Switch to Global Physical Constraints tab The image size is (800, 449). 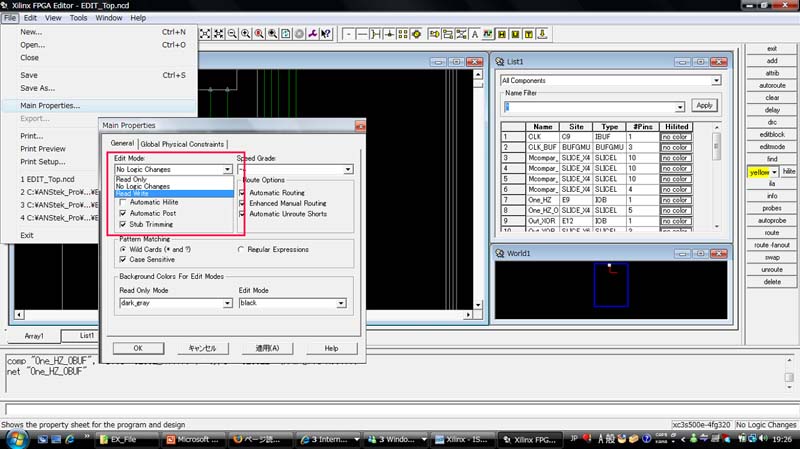pyautogui.click(x=182, y=144)
